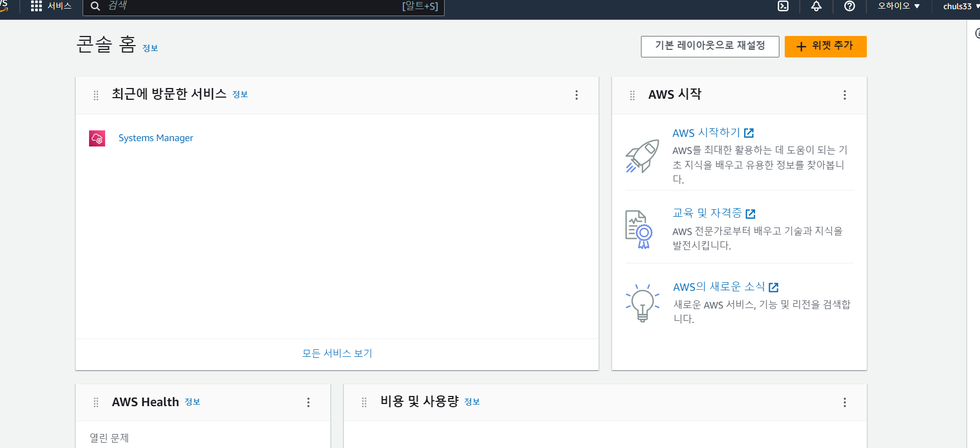Image resolution: width=980 pixels, height=448 pixels.
Task: Click the 위젯 추가 button
Action: pyautogui.click(x=826, y=46)
